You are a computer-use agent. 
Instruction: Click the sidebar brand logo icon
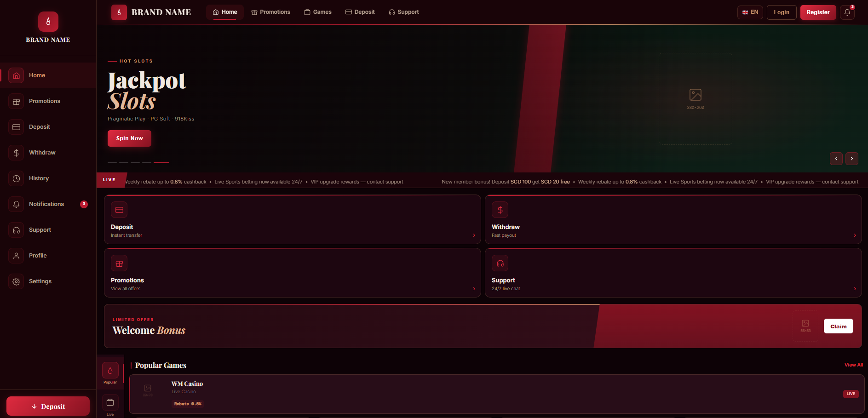48,22
